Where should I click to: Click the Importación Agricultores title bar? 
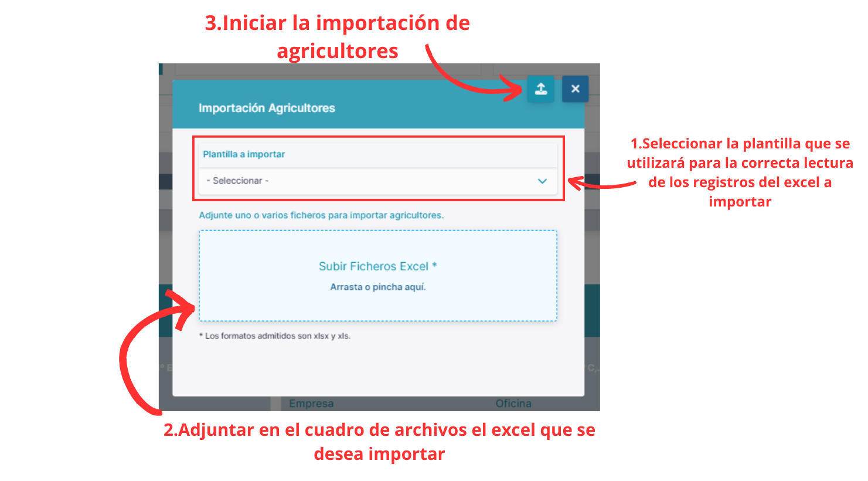[265, 108]
